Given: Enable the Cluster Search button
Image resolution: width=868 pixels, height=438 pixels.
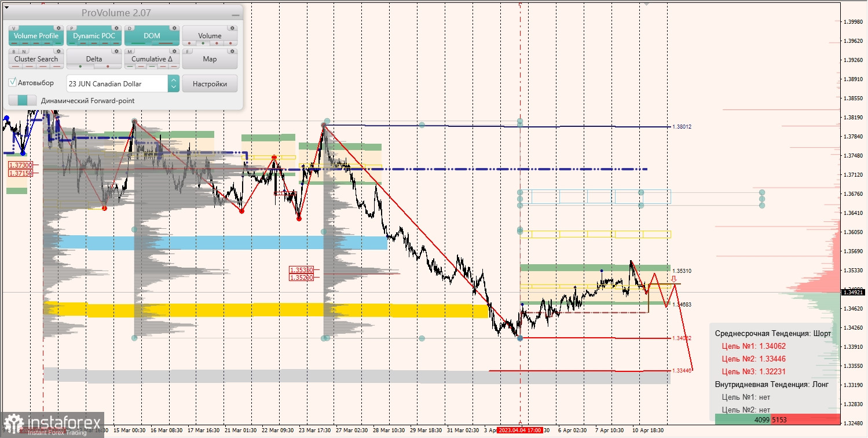Looking at the screenshot, I should coord(36,59).
